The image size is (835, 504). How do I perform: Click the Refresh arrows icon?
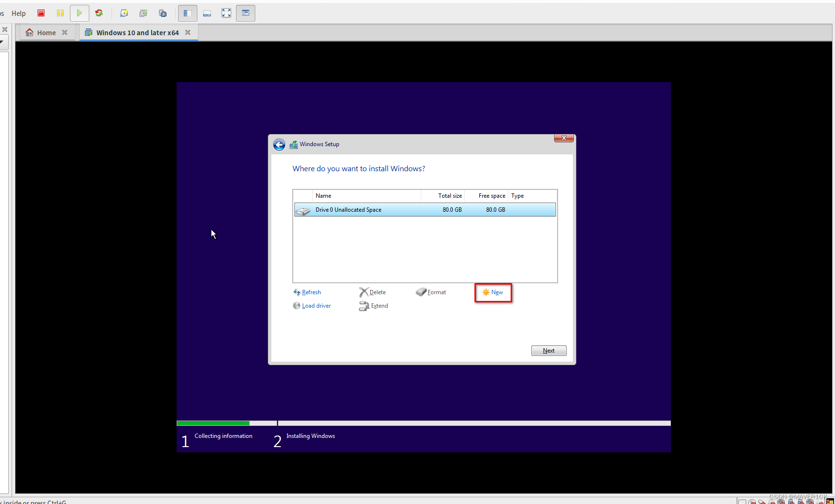pos(297,292)
